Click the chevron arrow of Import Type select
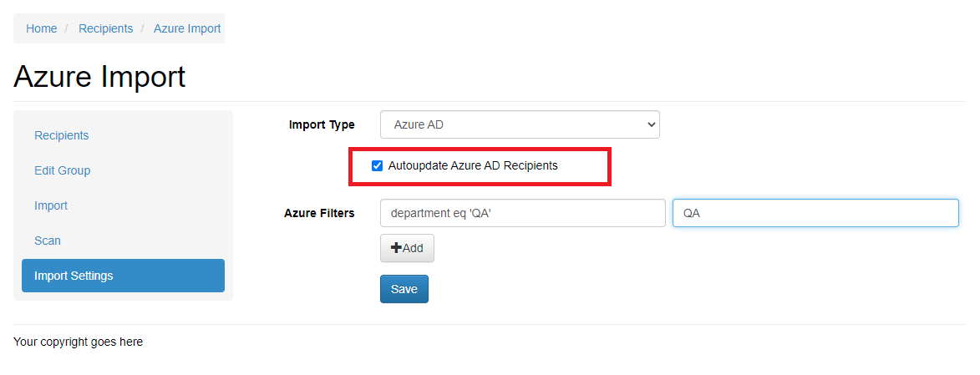This screenshot has width=980, height=375. (652, 124)
